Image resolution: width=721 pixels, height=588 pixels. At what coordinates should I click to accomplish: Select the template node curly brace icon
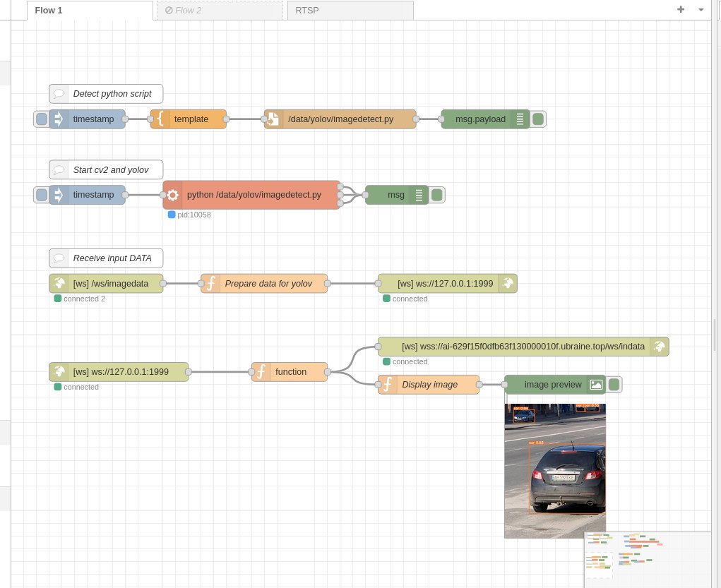point(160,119)
